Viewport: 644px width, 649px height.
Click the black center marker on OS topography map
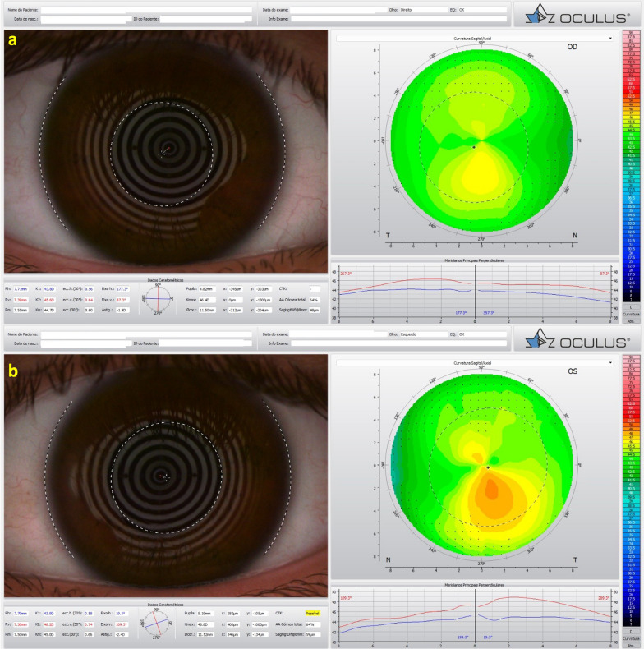tap(488, 467)
